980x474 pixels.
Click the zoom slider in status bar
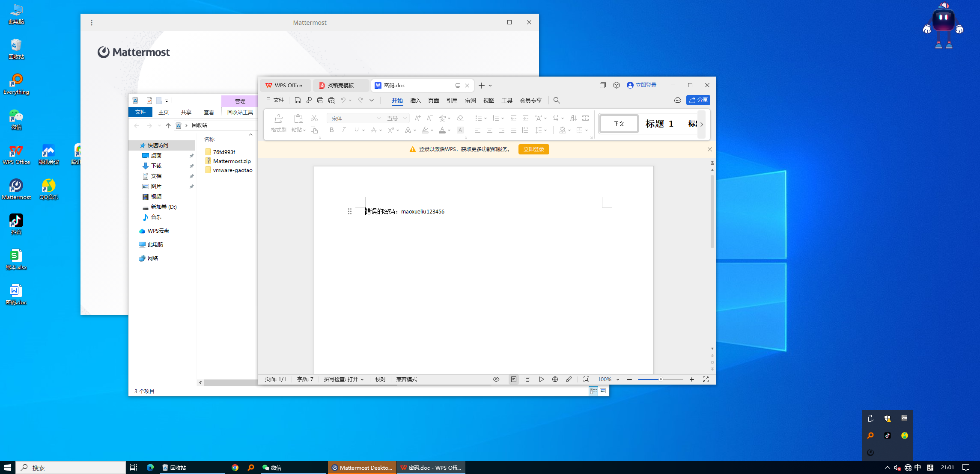click(x=661, y=379)
